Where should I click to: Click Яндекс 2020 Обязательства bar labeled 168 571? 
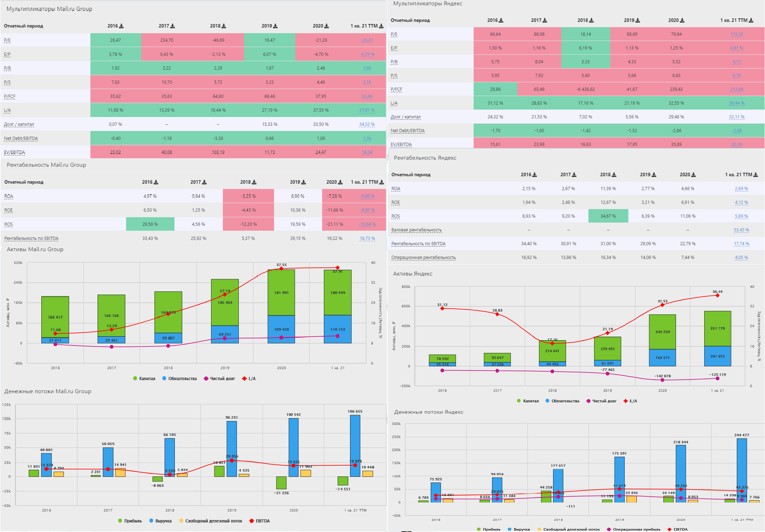pyautogui.click(x=663, y=357)
